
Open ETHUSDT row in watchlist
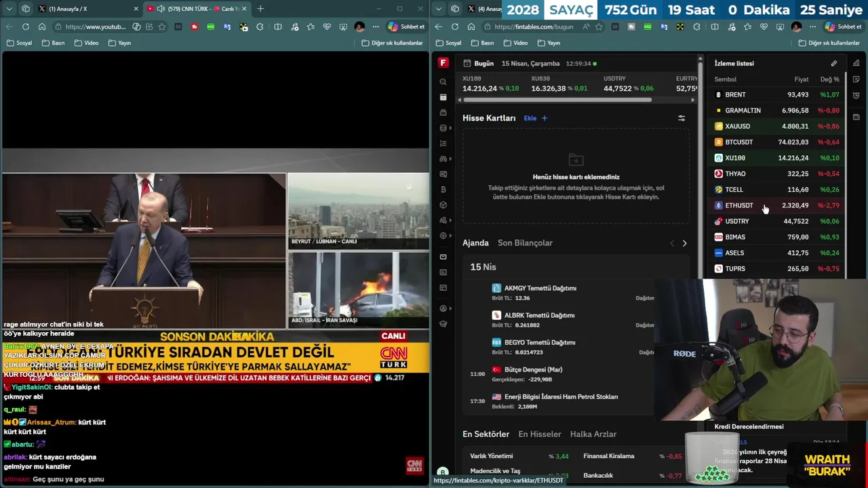point(776,205)
